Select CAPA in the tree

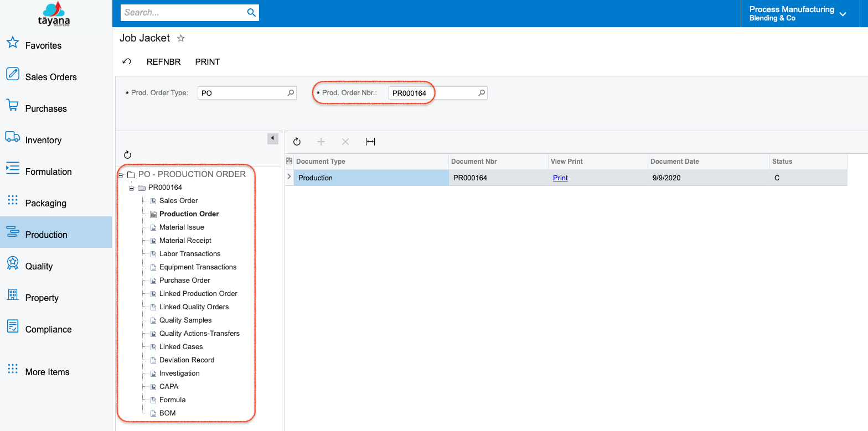click(x=169, y=387)
